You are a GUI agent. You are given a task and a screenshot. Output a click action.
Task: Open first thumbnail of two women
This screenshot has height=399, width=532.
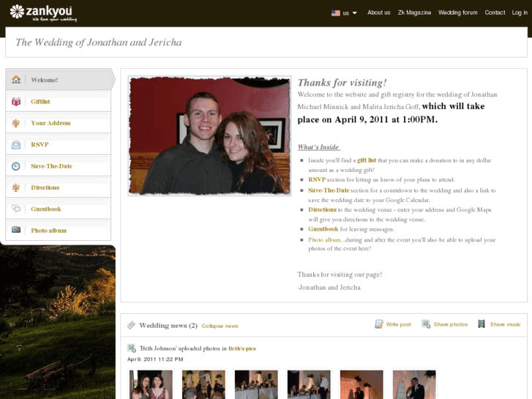point(151,384)
